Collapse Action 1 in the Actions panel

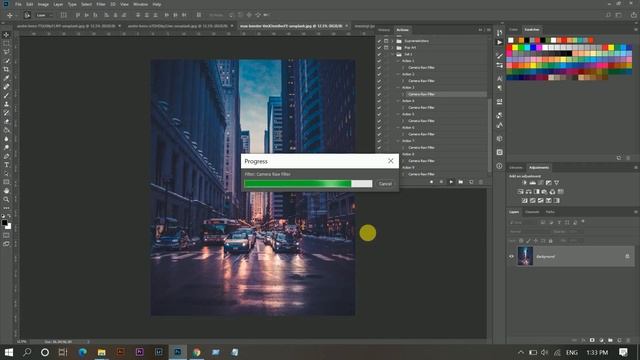click(x=398, y=61)
